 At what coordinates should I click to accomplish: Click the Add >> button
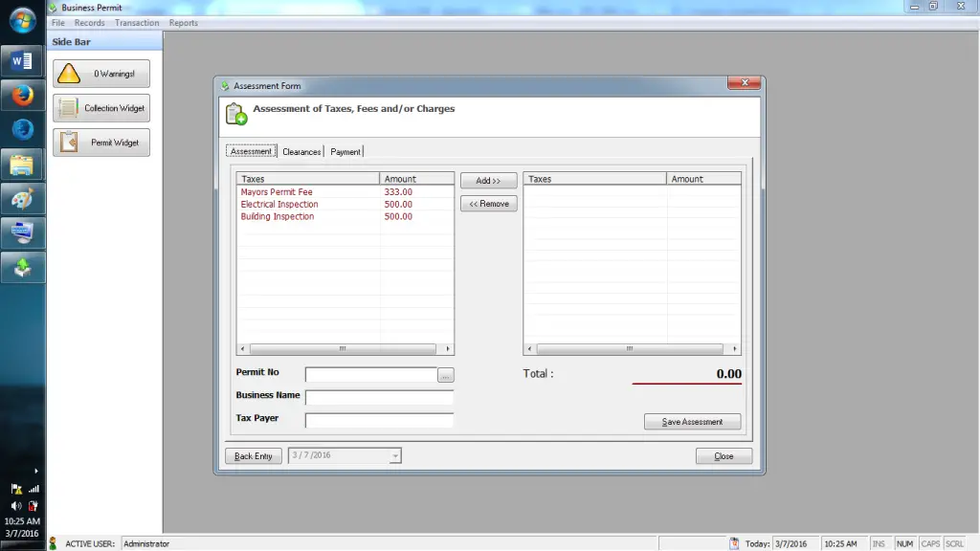pyautogui.click(x=488, y=181)
